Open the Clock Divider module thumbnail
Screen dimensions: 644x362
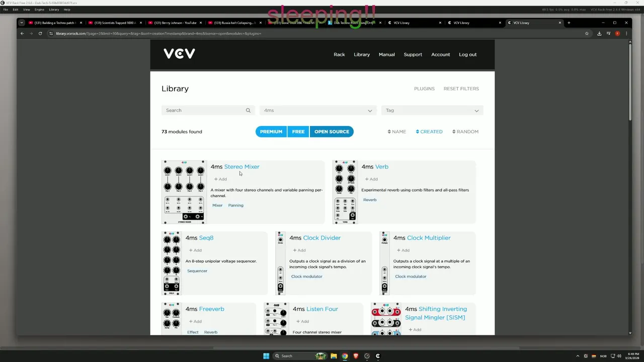point(281,263)
